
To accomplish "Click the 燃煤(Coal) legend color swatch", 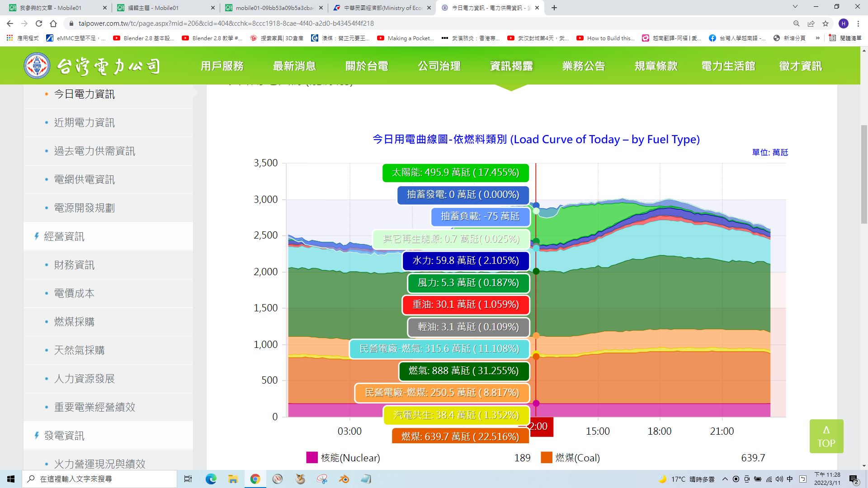I will tap(547, 458).
